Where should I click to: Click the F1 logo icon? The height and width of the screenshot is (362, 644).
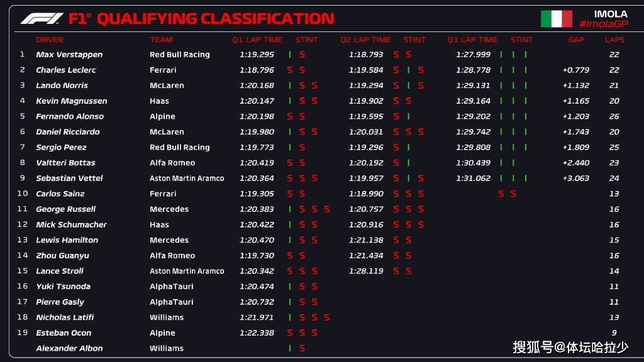42,18
